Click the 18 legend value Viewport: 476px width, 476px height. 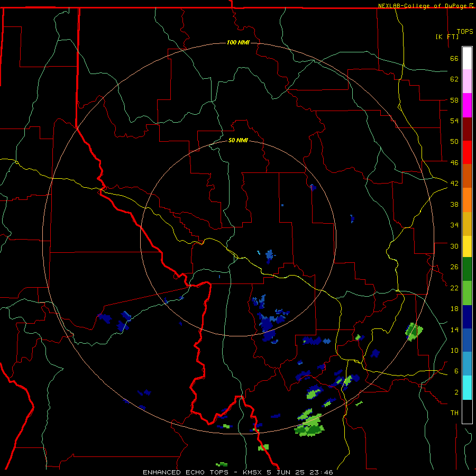(454, 309)
